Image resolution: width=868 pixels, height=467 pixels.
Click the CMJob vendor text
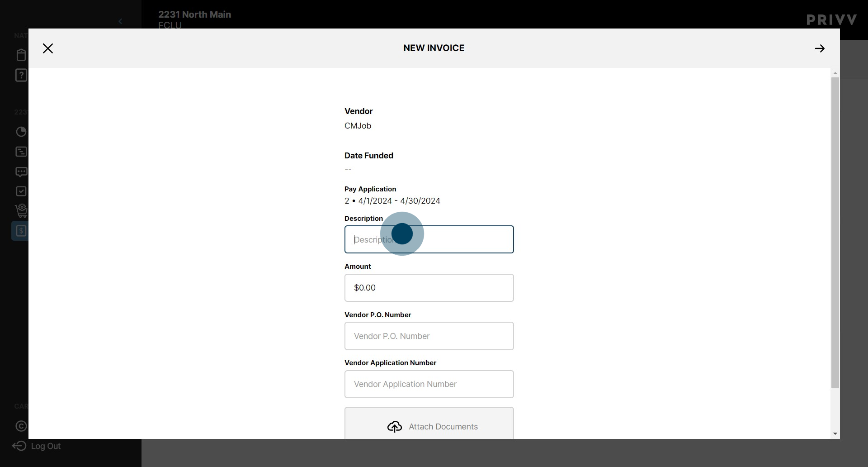[x=358, y=126]
